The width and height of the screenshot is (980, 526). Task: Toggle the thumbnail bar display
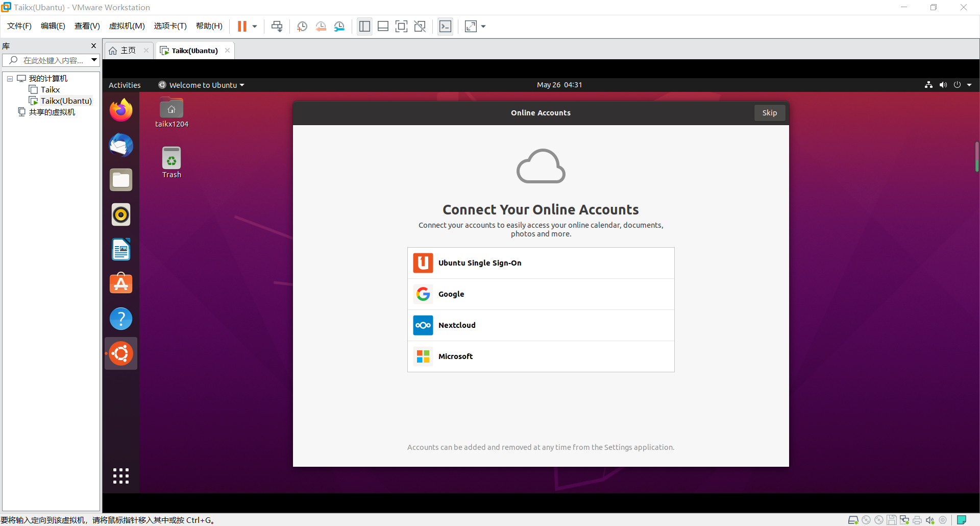383,26
